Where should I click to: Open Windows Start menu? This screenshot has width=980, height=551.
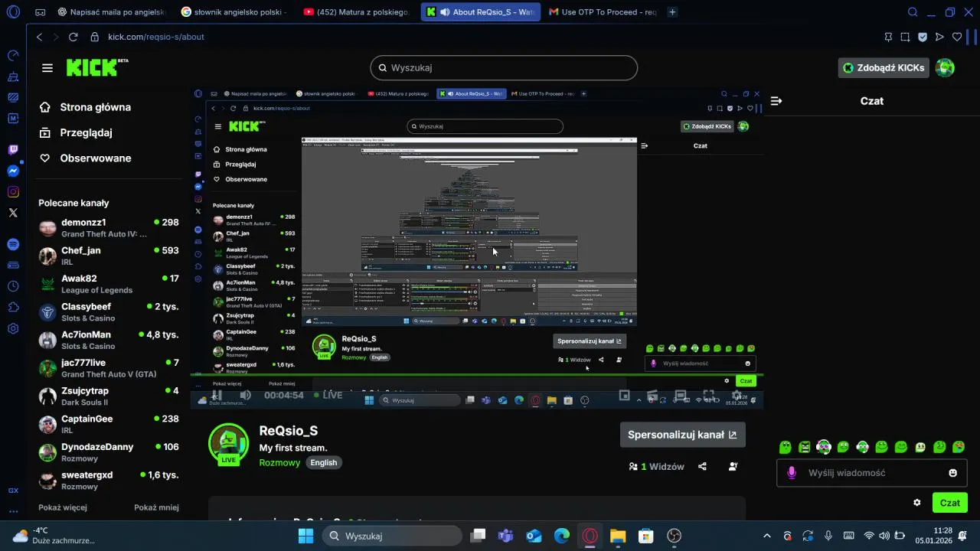[305, 536]
